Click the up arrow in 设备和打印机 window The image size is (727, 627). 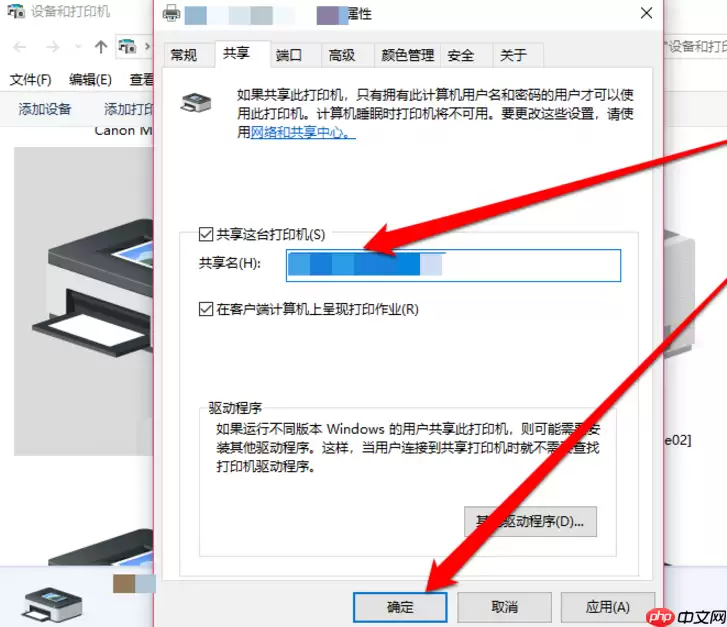pyautogui.click(x=101, y=47)
